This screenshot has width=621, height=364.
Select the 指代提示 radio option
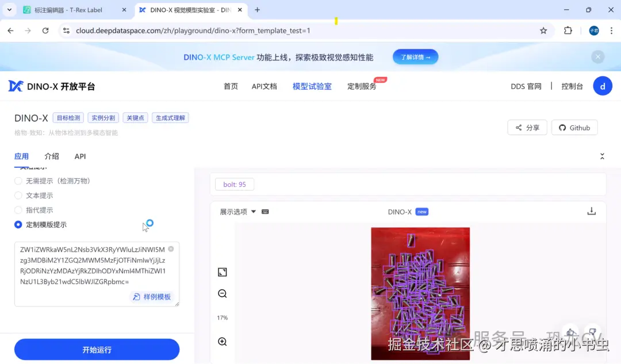point(18,209)
